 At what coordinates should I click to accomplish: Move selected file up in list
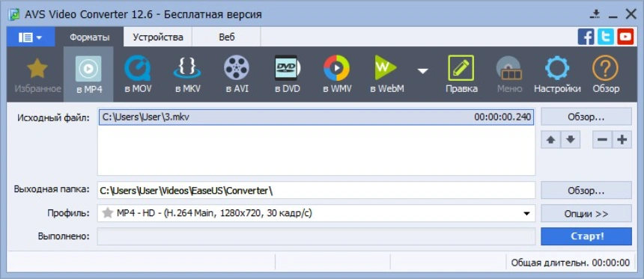click(550, 140)
